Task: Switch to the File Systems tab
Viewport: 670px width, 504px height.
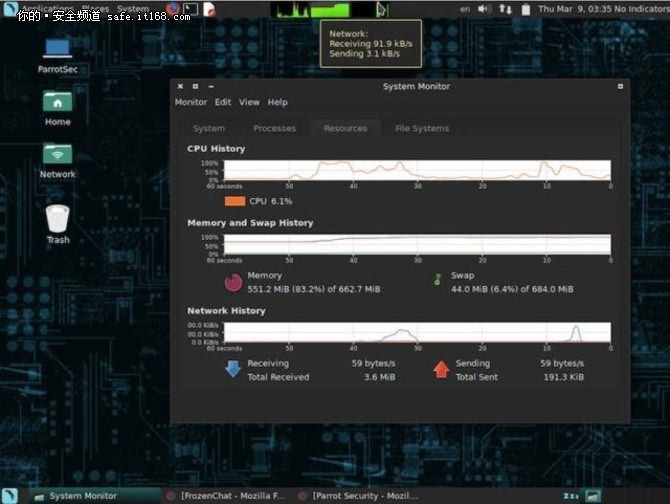Action: 422,128
